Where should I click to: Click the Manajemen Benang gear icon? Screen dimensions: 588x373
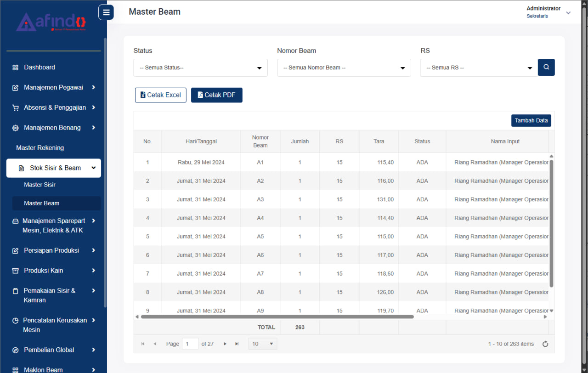[15, 128]
